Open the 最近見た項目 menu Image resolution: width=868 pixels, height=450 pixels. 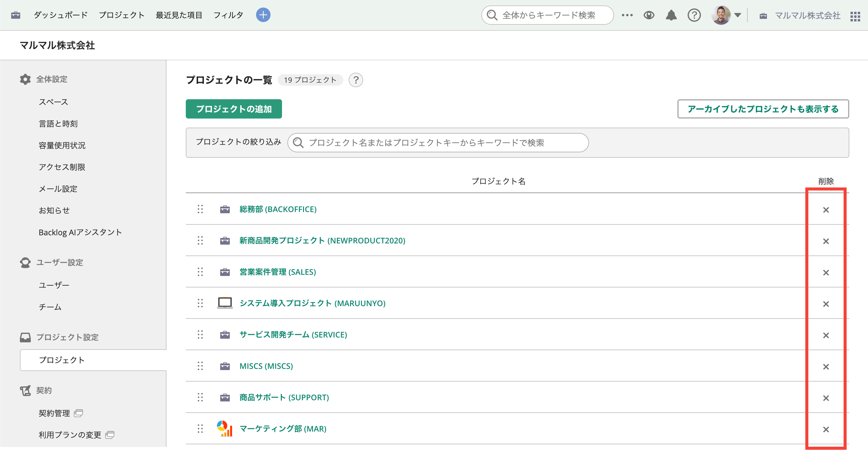[x=179, y=15]
